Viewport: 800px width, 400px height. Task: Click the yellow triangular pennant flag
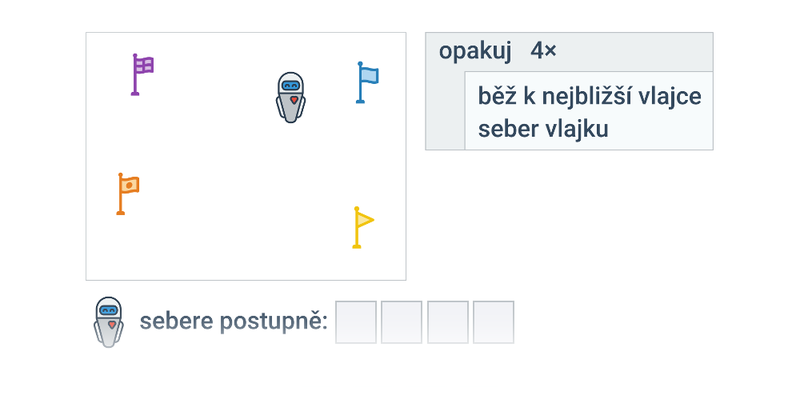pyautogui.click(x=363, y=228)
